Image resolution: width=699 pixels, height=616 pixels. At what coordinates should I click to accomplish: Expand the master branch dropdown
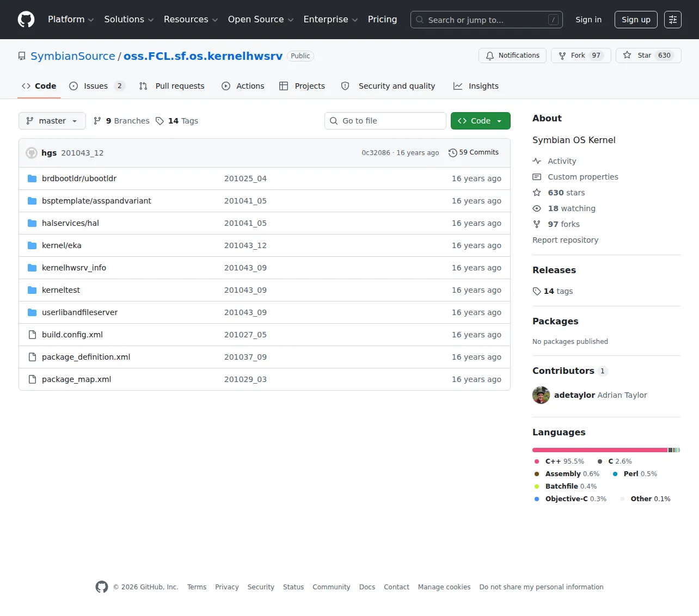pyautogui.click(x=52, y=121)
